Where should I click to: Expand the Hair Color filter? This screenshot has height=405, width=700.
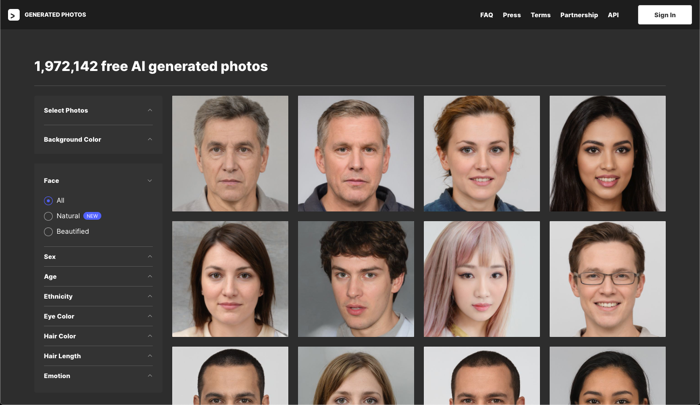coord(98,336)
